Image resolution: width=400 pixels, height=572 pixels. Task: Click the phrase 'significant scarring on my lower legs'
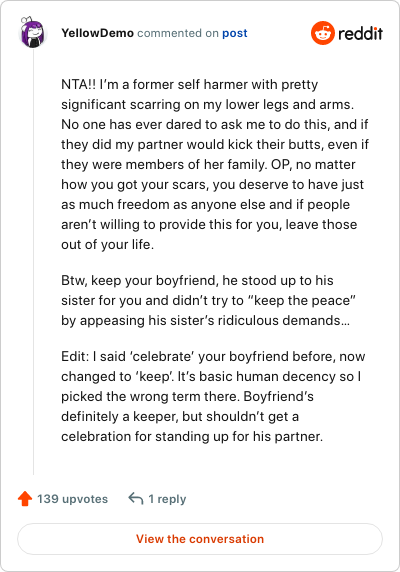(175, 104)
